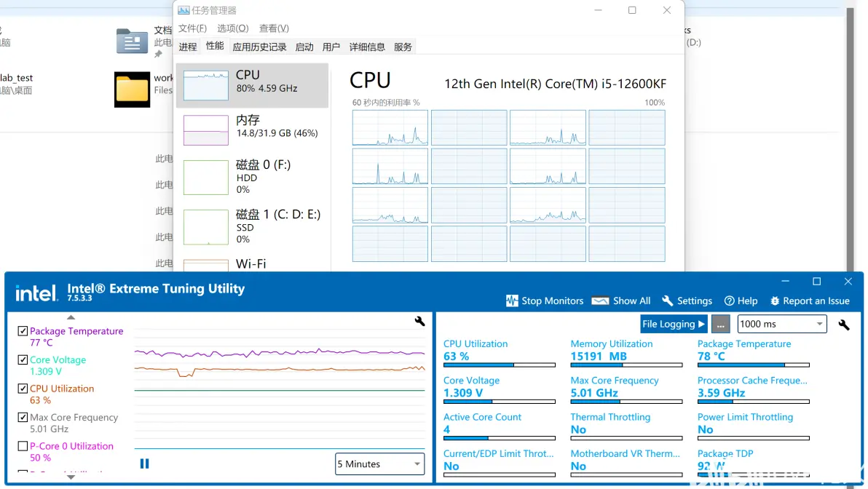
Task: Click the Memory Utilization 15191 MB value
Action: pyautogui.click(x=599, y=357)
